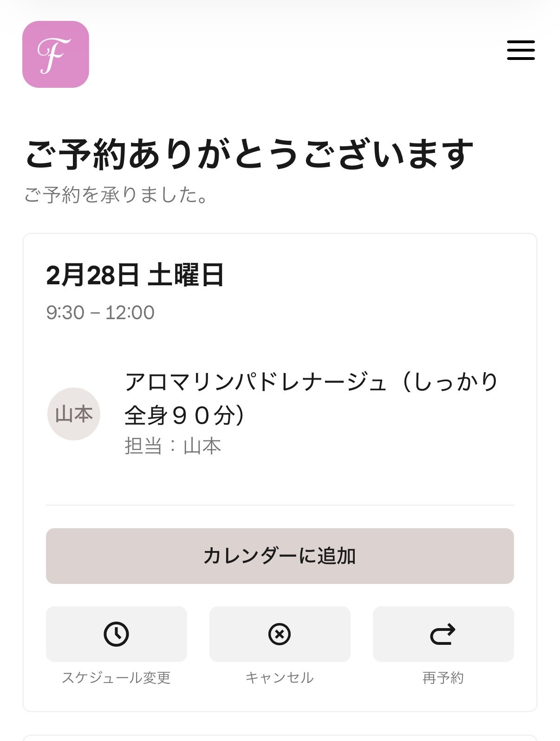The width and height of the screenshot is (560, 741).
Task: Click the divider above the calendar button
Action: 280,505
